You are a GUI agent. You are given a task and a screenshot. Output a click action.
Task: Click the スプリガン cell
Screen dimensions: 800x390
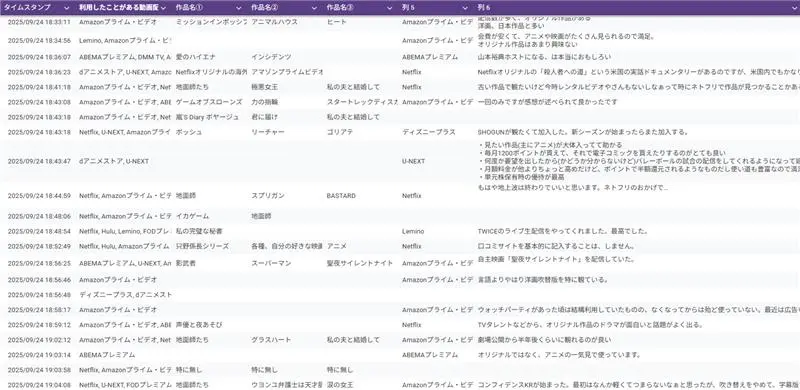tap(268, 196)
